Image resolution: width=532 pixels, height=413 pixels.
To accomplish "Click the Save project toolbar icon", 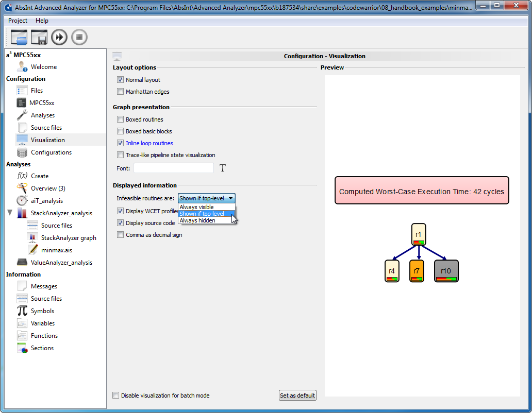I will point(39,37).
